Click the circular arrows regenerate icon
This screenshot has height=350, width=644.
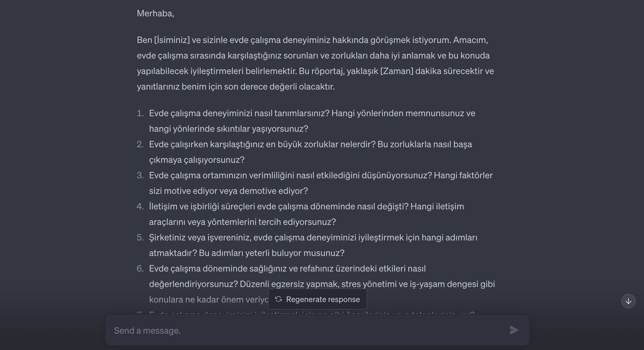pyautogui.click(x=278, y=299)
